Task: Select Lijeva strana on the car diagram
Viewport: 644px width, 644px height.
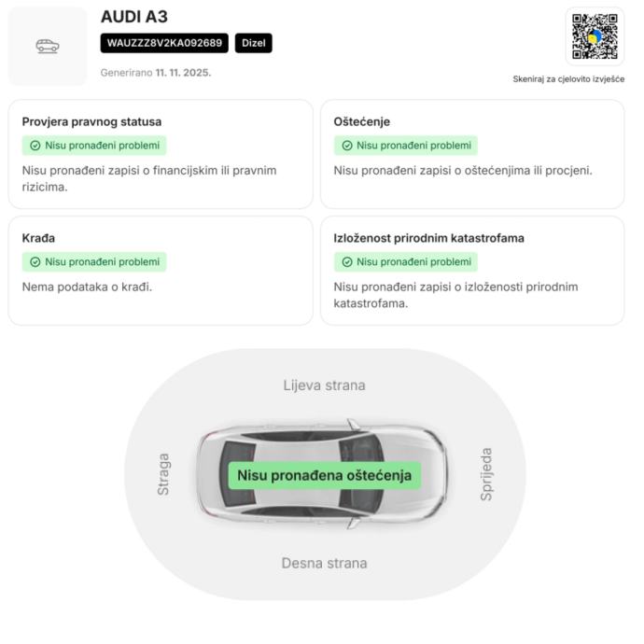Action: click(x=324, y=385)
